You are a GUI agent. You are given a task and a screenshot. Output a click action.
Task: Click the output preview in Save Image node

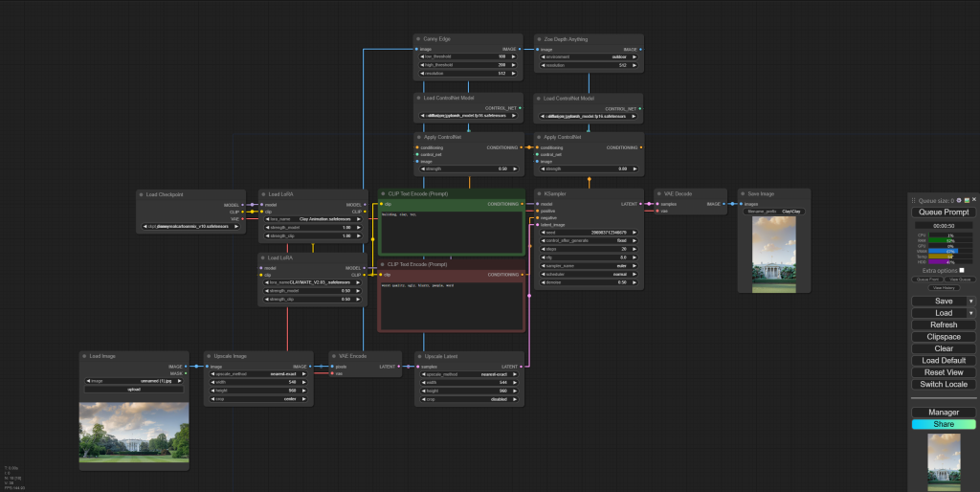point(773,255)
